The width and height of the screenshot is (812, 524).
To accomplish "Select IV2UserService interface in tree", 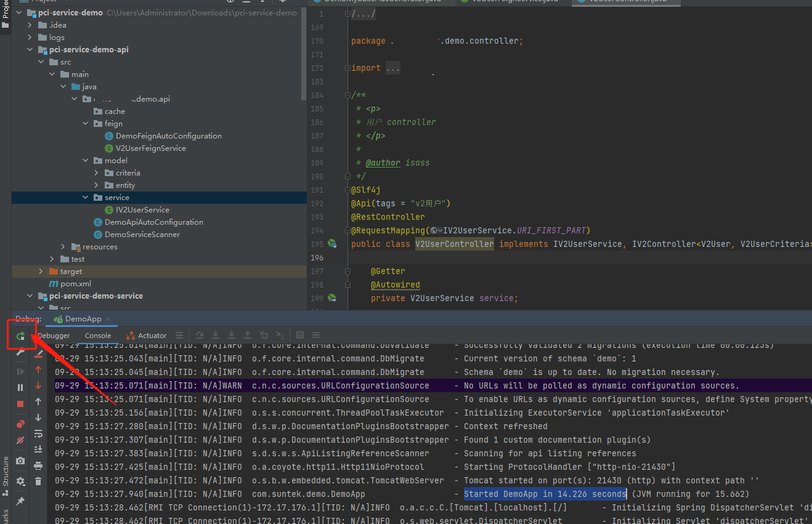I will click(142, 210).
